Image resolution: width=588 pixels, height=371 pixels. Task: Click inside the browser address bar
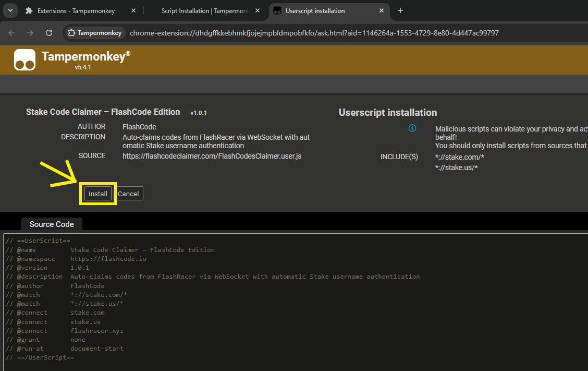313,32
